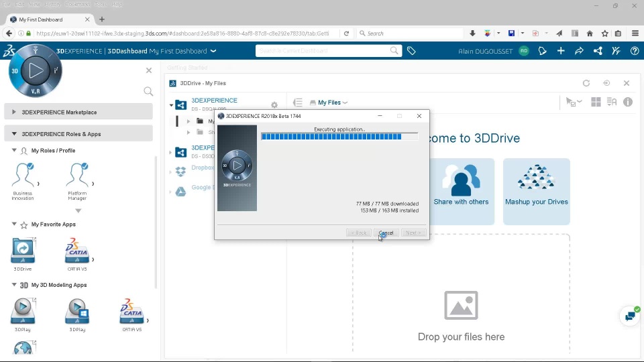Screen dimensions: 644x362
Task: Reload the page in browser toolbar
Action: [346, 34]
